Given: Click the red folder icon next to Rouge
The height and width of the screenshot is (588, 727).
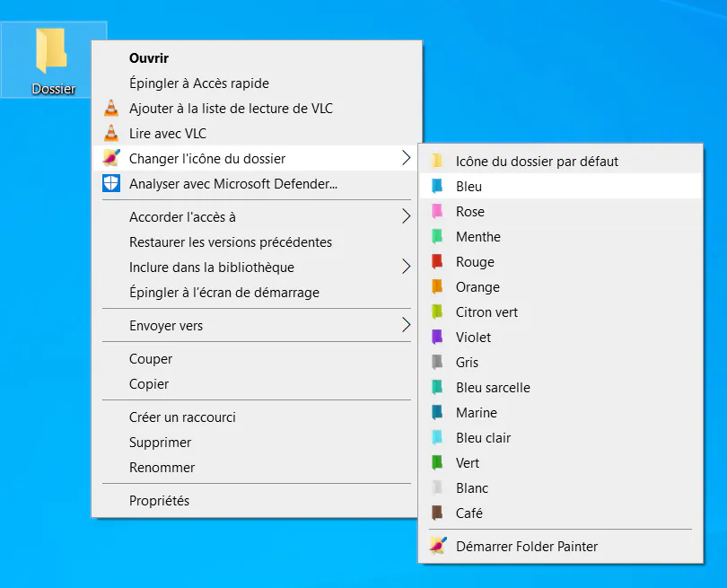Looking at the screenshot, I should [437, 261].
